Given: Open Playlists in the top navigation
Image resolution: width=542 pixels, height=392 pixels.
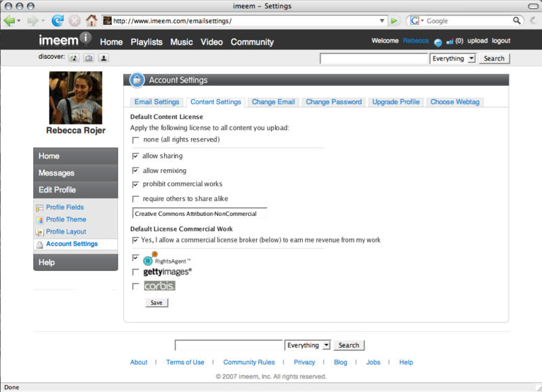Looking at the screenshot, I should click(x=146, y=42).
